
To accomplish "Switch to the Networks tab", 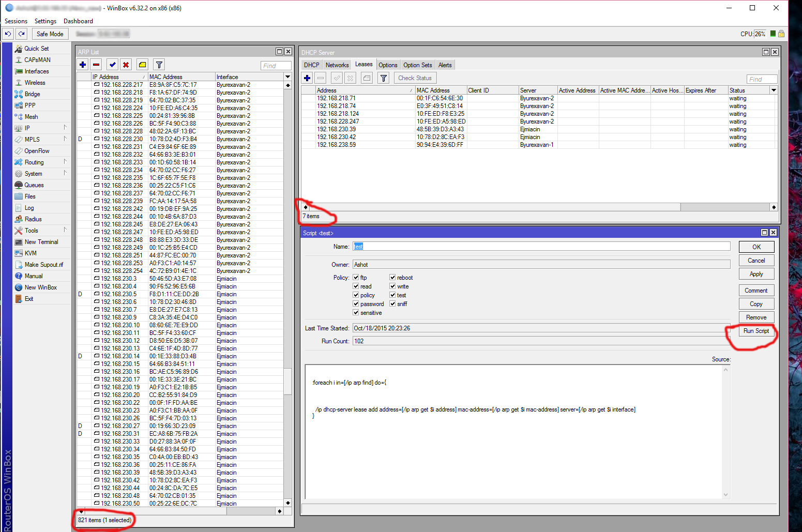I will [x=337, y=65].
